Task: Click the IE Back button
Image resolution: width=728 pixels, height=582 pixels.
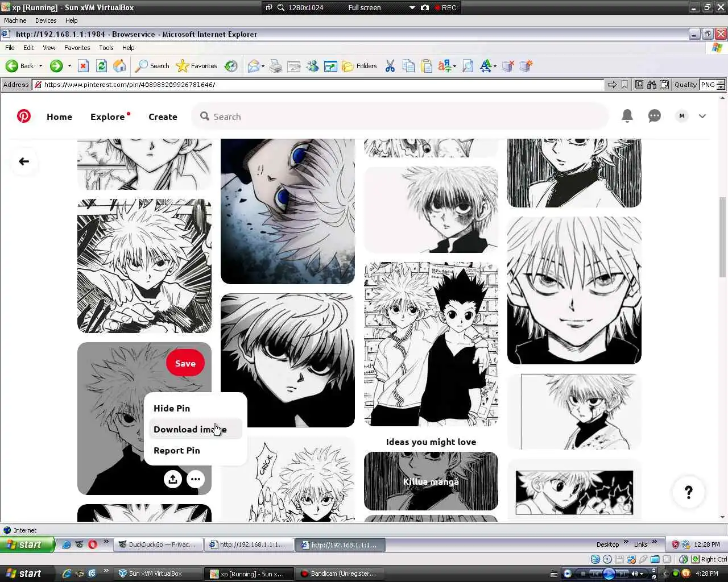Action: [20, 66]
